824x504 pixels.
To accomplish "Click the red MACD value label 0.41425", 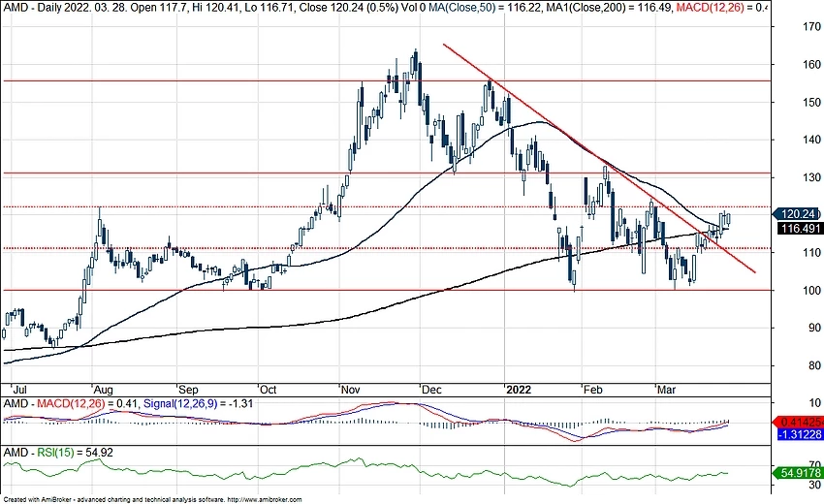I will tap(798, 422).
